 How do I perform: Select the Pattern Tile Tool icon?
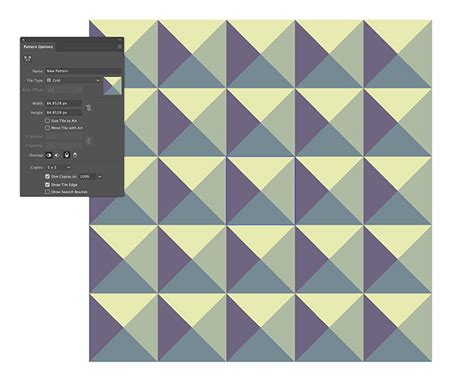pyautogui.click(x=28, y=59)
